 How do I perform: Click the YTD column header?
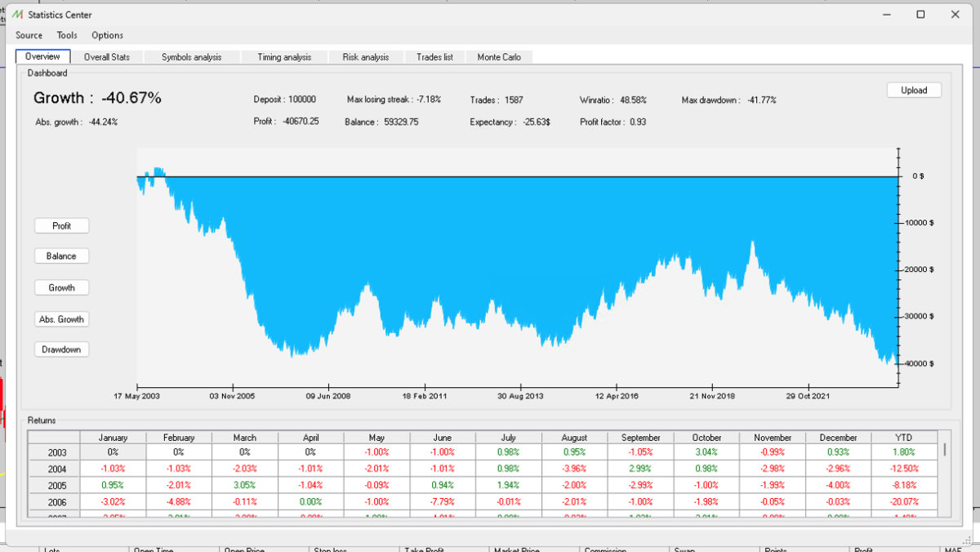click(x=905, y=438)
